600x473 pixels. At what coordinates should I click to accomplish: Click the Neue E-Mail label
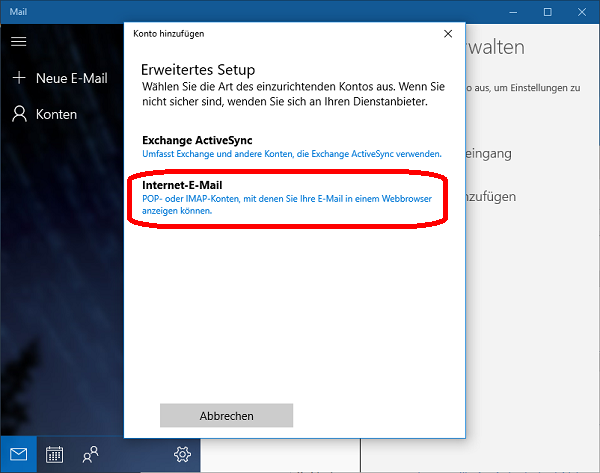point(71,78)
